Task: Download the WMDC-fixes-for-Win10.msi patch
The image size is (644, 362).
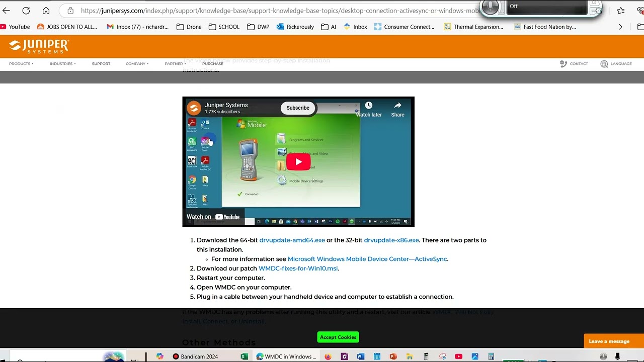Action: (x=298, y=268)
